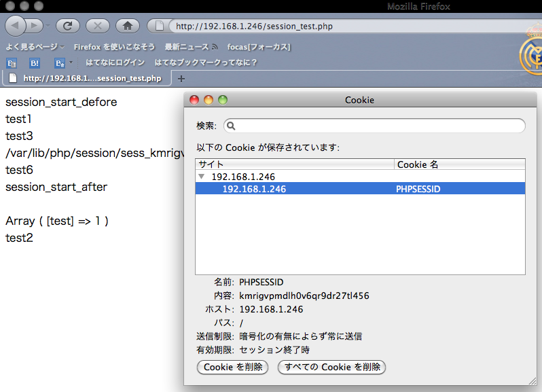Click the page icon in the URL bar
The image size is (542, 392).
(x=160, y=26)
